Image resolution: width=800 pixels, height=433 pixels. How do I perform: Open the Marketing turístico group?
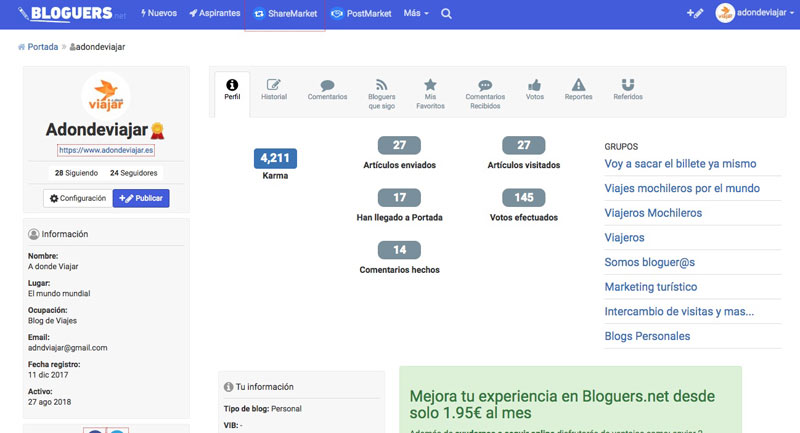tap(651, 287)
